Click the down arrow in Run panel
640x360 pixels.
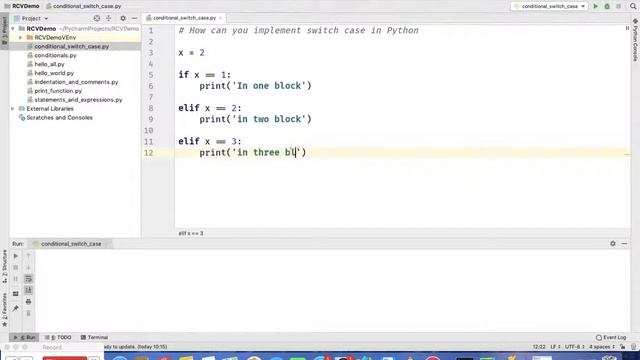pyautogui.click(x=28, y=267)
